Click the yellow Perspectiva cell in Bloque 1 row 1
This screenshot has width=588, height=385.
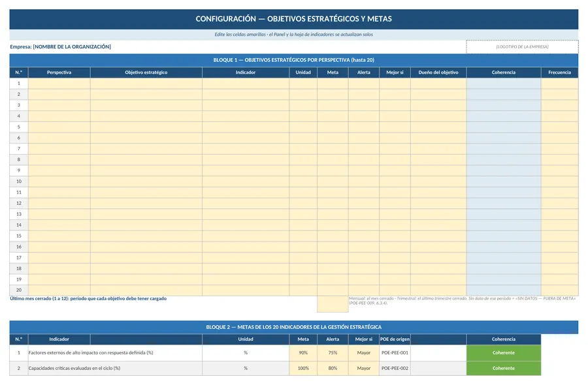click(59, 84)
